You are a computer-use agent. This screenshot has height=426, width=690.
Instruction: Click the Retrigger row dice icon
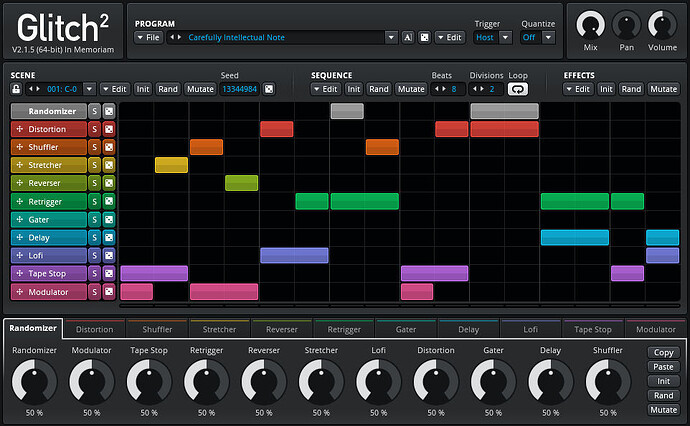(109, 202)
